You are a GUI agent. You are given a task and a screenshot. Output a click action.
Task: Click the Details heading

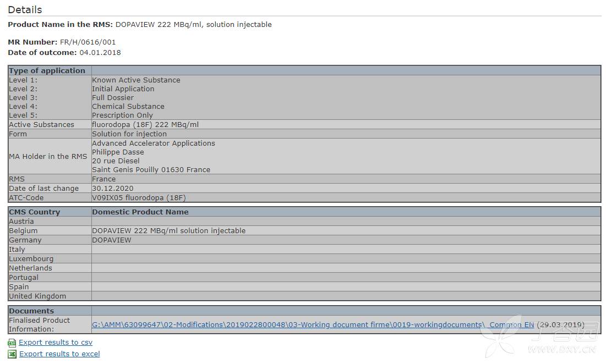pos(25,10)
